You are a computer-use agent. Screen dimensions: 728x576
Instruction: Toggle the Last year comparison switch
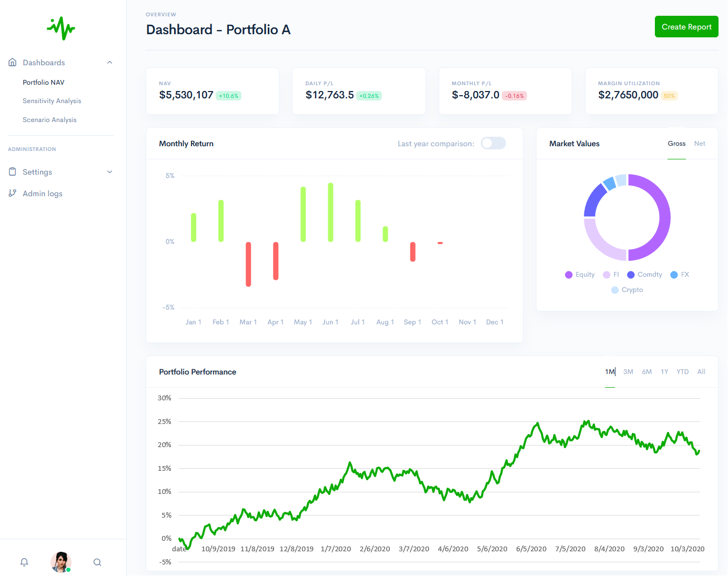[x=493, y=144]
